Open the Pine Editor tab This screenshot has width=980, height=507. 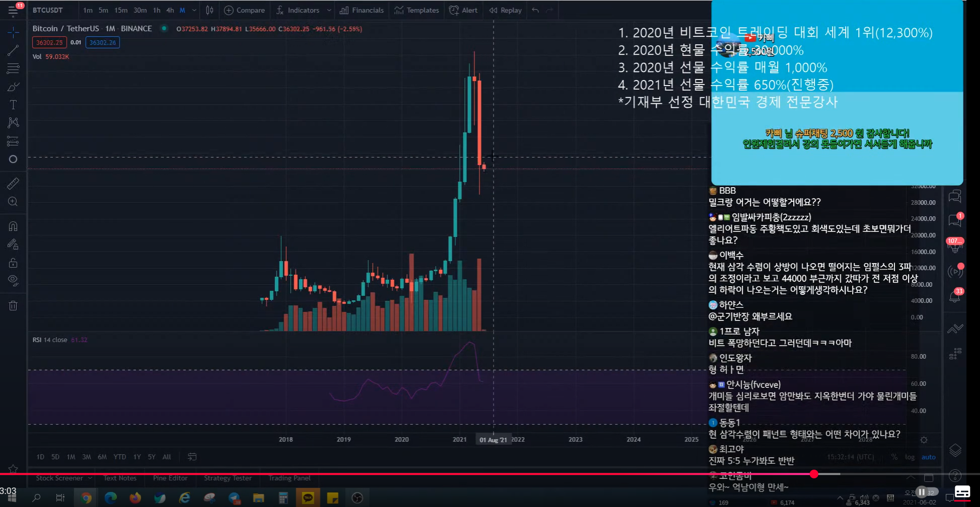[170, 478]
